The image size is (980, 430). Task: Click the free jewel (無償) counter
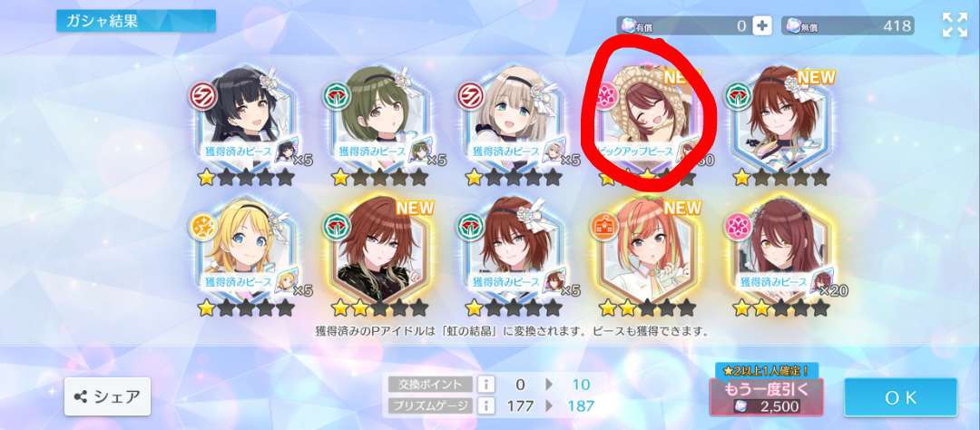pos(848,25)
